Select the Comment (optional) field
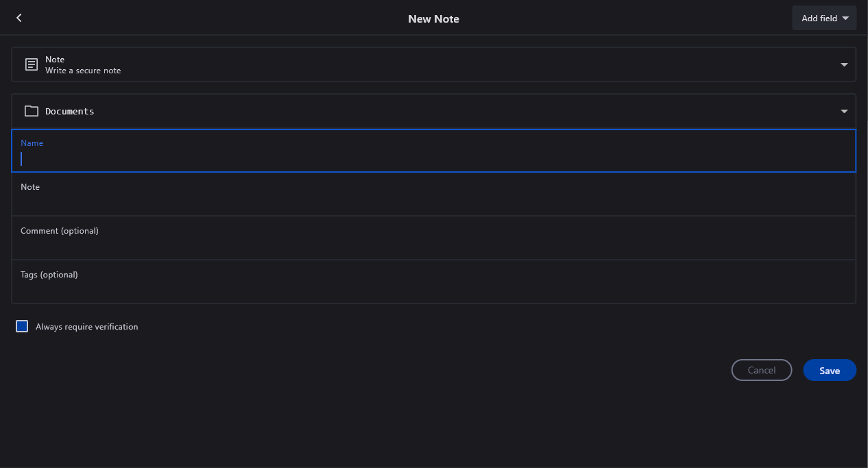Screen dimensions: 868x468 pyautogui.click(x=433, y=246)
